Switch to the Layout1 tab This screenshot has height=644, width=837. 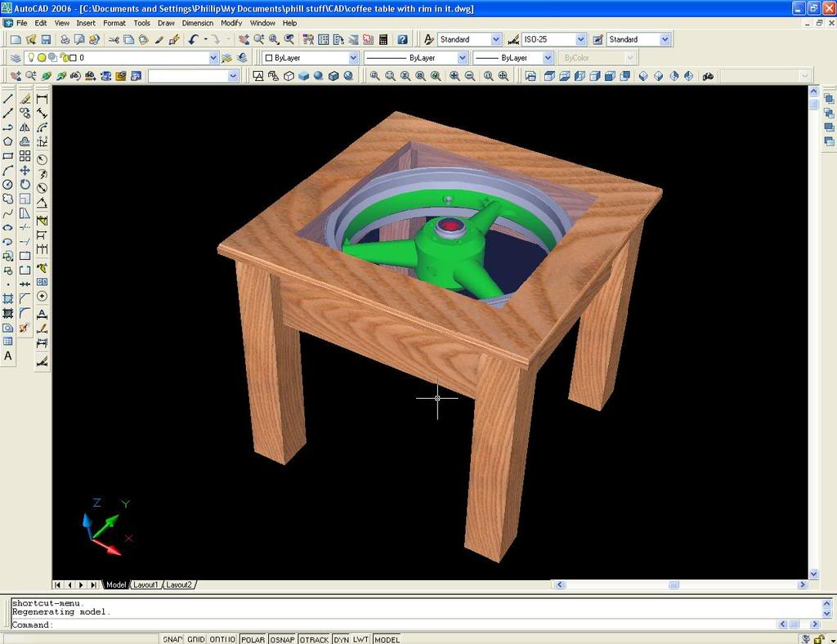tap(145, 584)
